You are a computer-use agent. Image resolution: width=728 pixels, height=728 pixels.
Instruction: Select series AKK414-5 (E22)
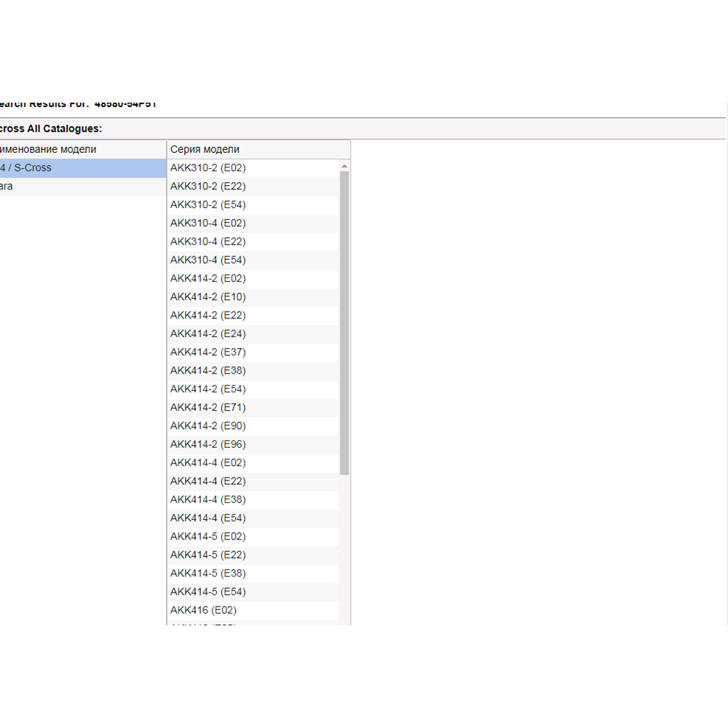tap(208, 555)
